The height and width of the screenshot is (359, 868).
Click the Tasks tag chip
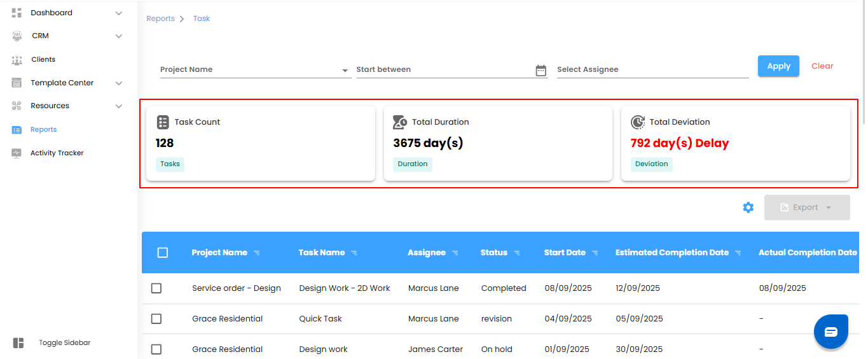[170, 164]
